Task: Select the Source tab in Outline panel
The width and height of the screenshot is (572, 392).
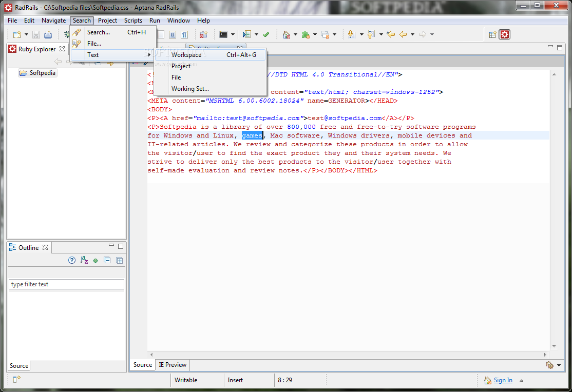Action: [19, 366]
